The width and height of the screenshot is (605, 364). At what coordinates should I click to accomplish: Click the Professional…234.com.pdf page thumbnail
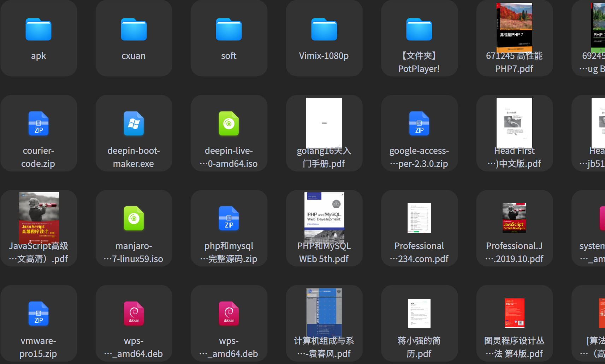point(419,218)
